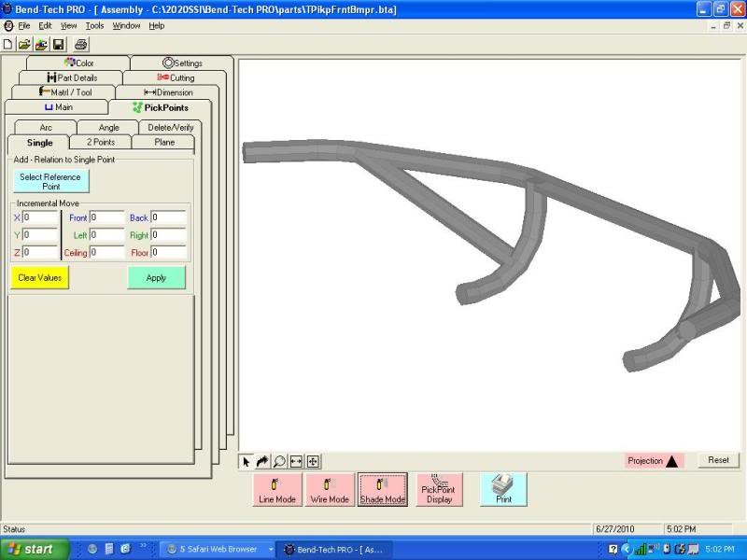Click the New file toolbar icon
This screenshot has height=560, width=747.
coord(8,45)
